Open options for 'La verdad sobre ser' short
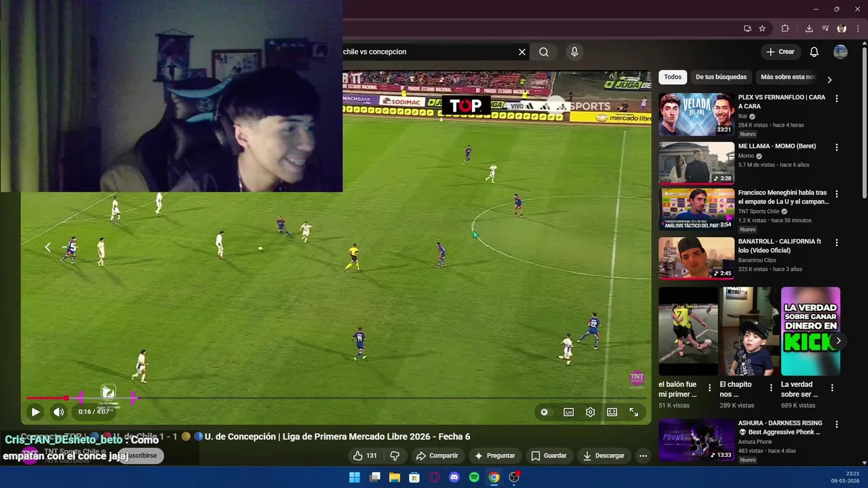The width and height of the screenshot is (868, 488). click(832, 388)
